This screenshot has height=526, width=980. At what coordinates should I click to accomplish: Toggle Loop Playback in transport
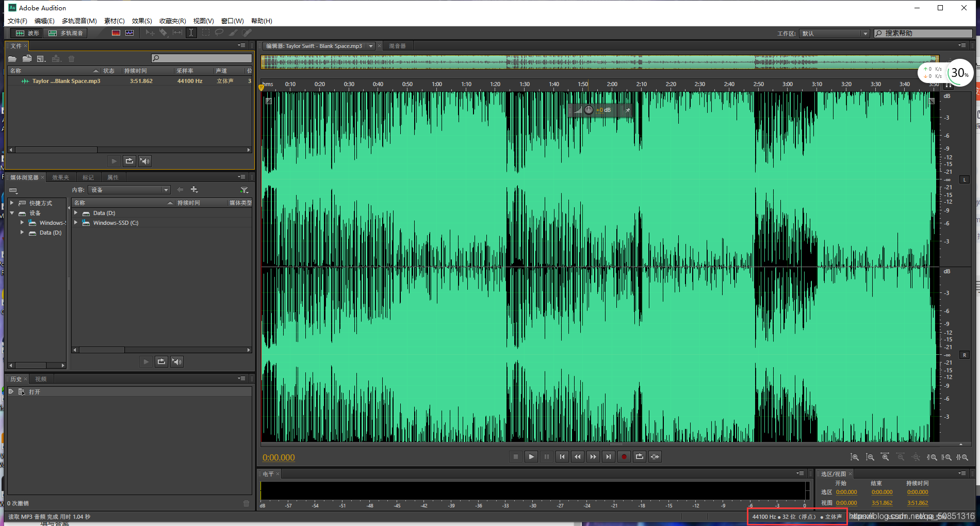point(640,457)
